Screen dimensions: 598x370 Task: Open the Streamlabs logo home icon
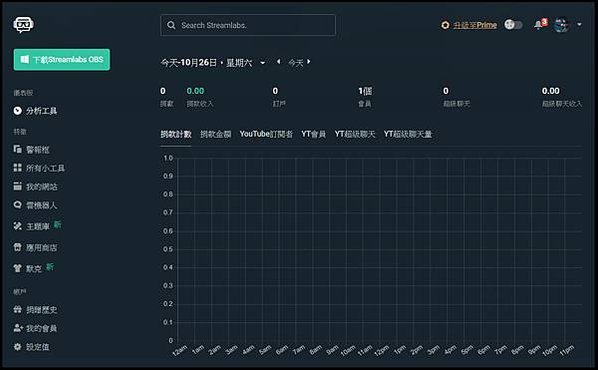pyautogui.click(x=24, y=25)
